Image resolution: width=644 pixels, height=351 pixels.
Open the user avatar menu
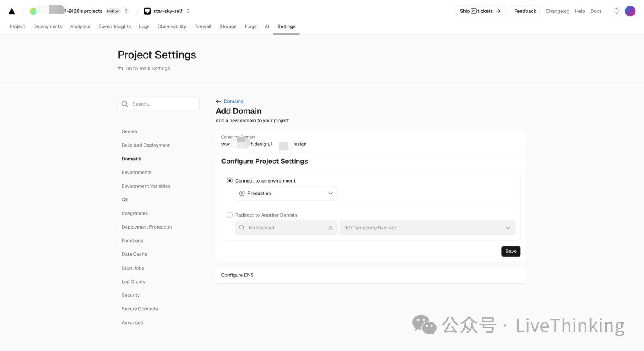pos(630,11)
